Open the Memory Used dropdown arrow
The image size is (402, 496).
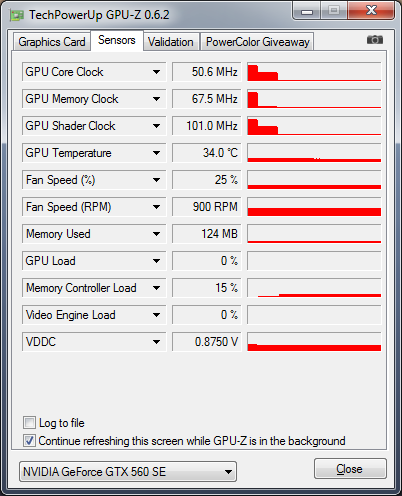156,234
